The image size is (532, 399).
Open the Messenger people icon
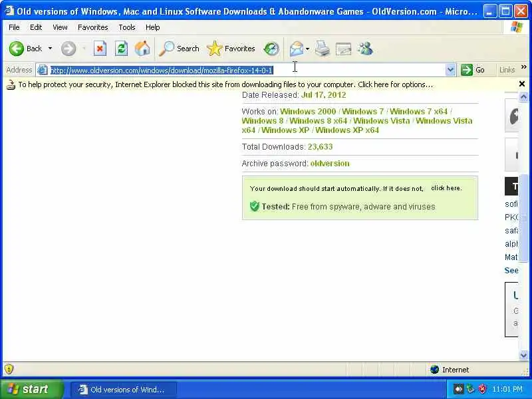(365, 49)
